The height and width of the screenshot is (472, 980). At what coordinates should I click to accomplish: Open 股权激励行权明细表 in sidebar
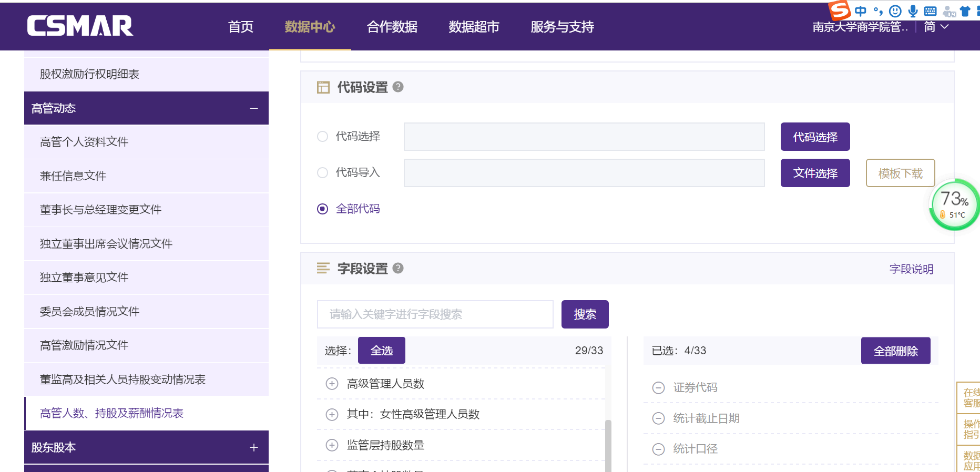(x=146, y=74)
